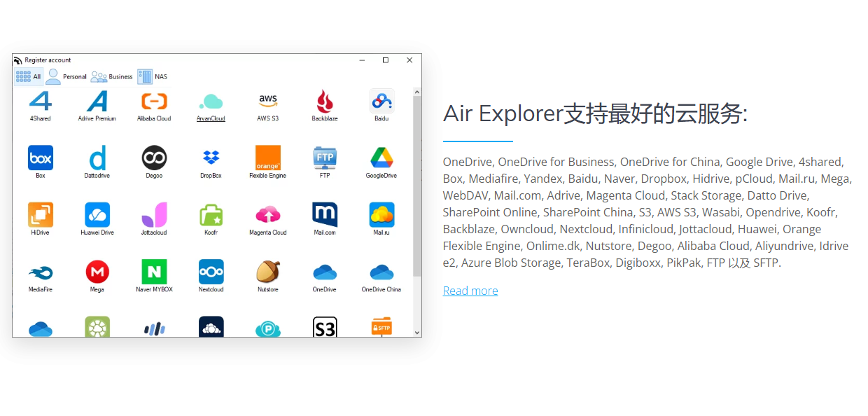
Task: Click the black S3 icon in bottom row
Action: pos(325,327)
